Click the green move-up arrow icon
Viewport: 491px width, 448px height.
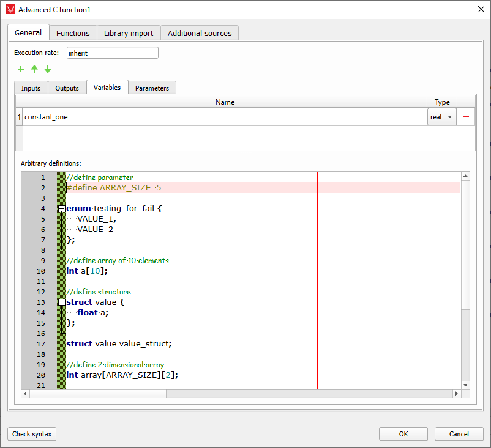tap(34, 69)
